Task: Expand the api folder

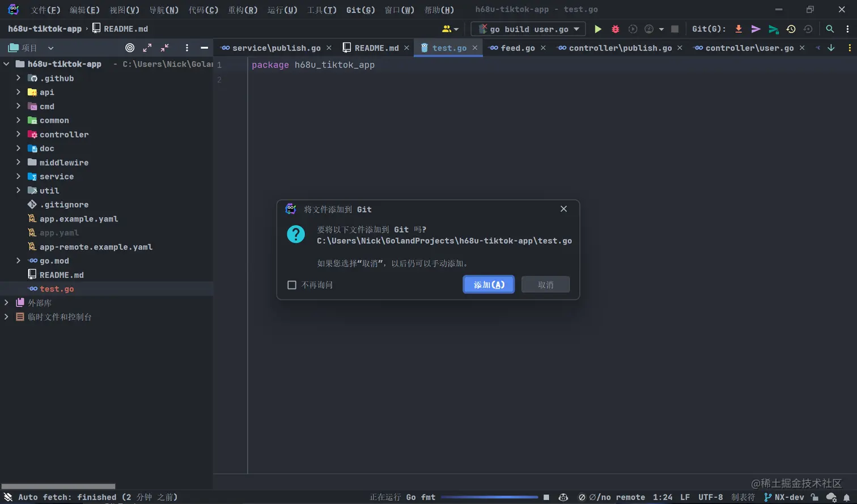Action: [x=18, y=92]
